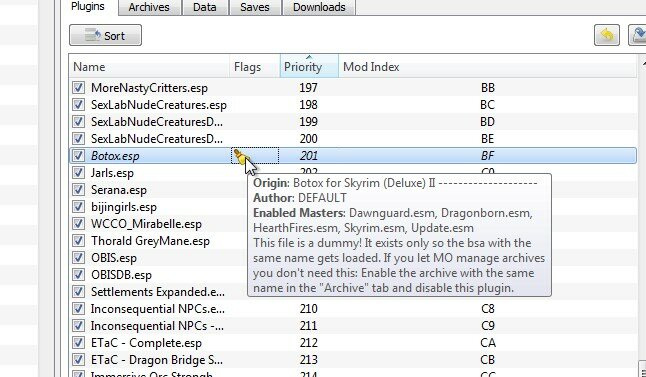Image resolution: width=646 pixels, height=377 pixels.
Task: Uncheck Jarls.esp
Action: point(78,173)
